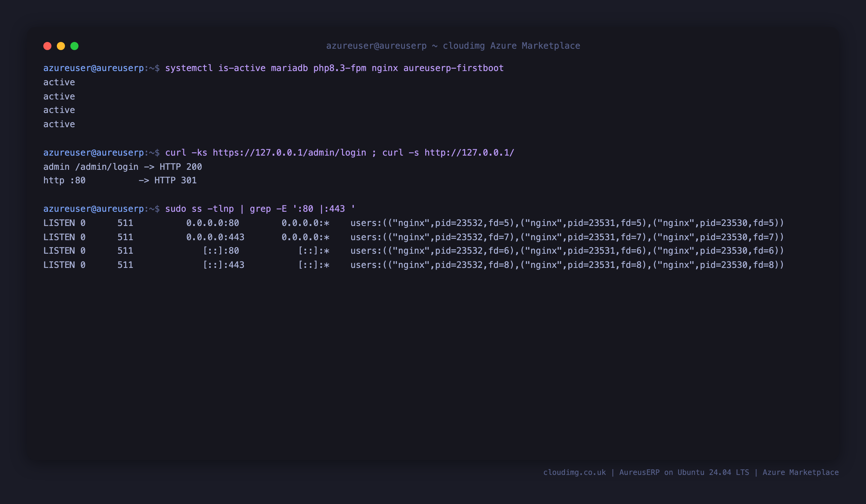Click the '[::]:443' local address
Viewport: 866px width, 504px height.
tap(224, 265)
